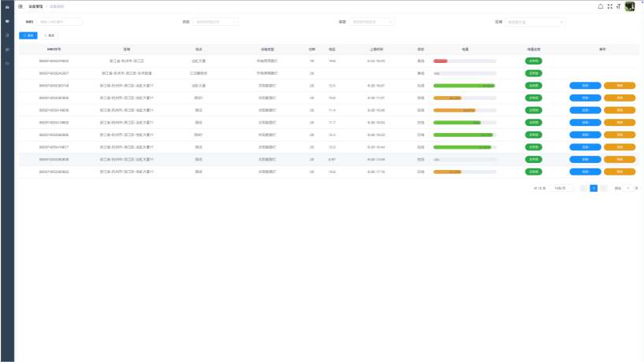This screenshot has width=644, height=362.
Task: Collapse the sidebar with the hamburger icon
Action: pyautogui.click(x=20, y=6)
